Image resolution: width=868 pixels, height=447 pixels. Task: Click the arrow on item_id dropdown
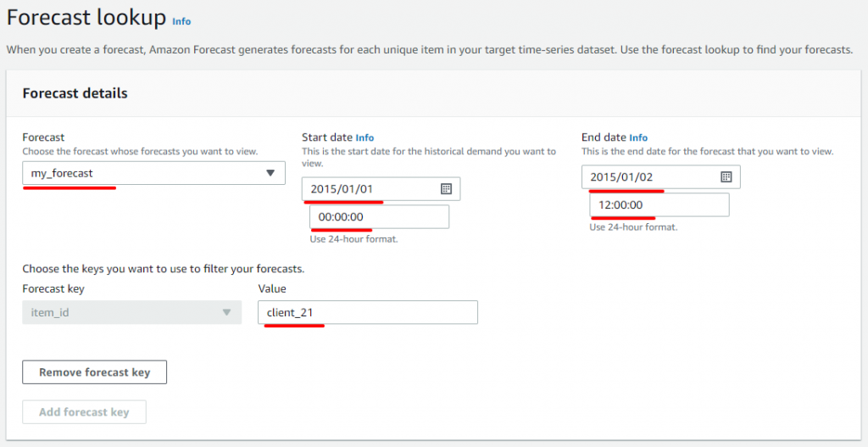coord(226,312)
